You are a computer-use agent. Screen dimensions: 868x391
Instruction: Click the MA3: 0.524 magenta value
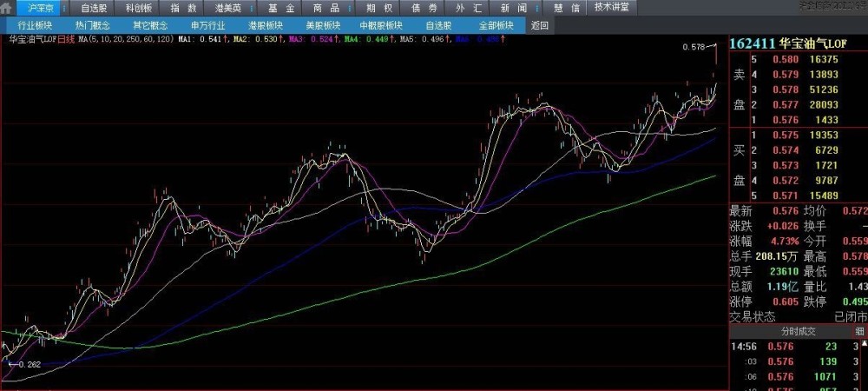[314, 39]
